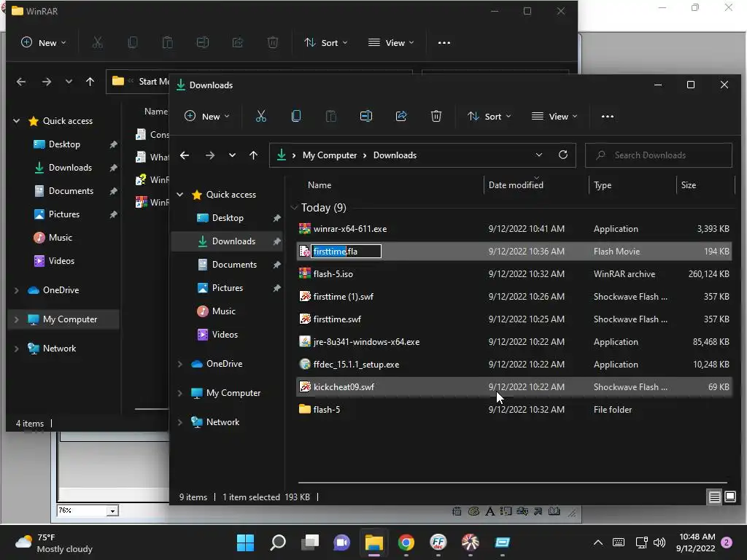Select the winrar-x64-611.exe file
This screenshot has width=747, height=560.
(350, 229)
